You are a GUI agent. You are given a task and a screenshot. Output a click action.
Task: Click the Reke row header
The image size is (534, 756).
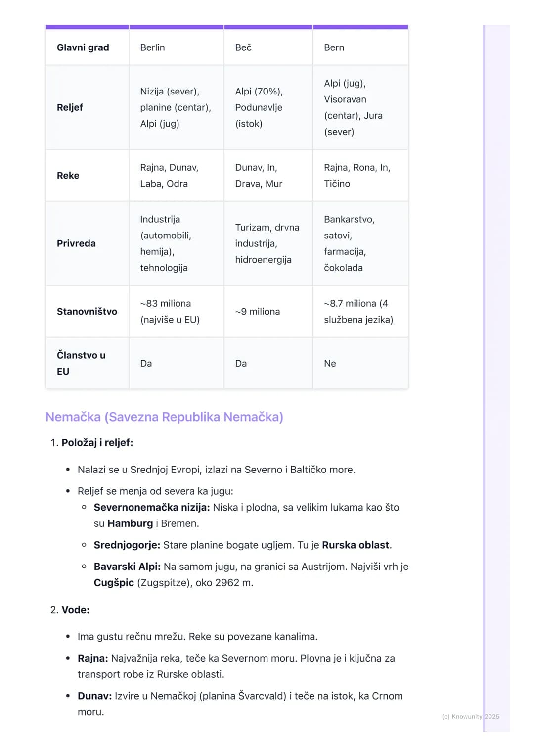pos(87,176)
